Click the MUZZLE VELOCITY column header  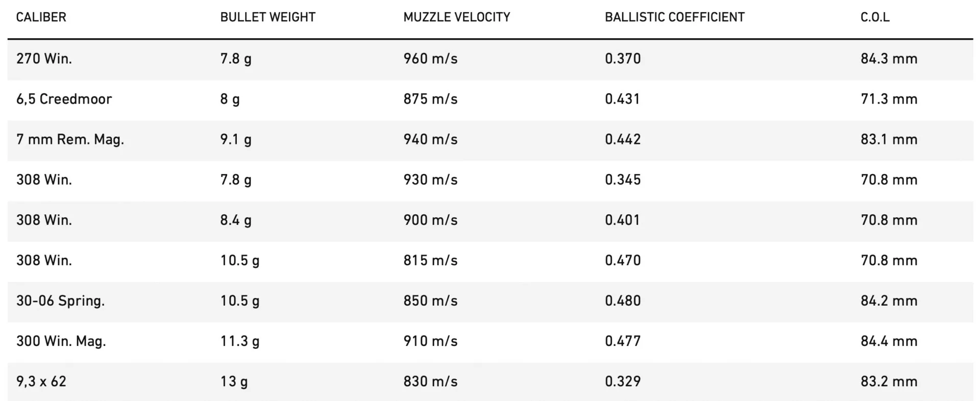[456, 17]
